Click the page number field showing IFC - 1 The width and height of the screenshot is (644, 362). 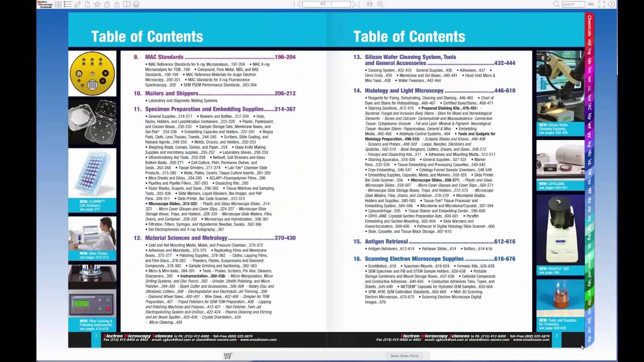tap(327, 4)
